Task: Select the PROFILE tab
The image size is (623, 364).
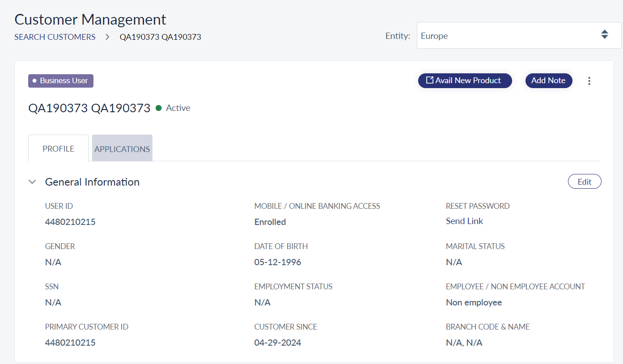Action: click(x=58, y=148)
